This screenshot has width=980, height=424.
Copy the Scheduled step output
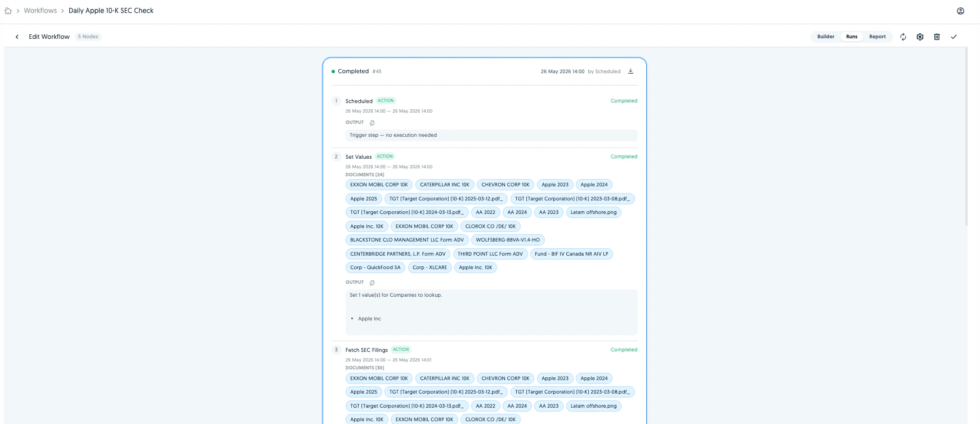[372, 123]
